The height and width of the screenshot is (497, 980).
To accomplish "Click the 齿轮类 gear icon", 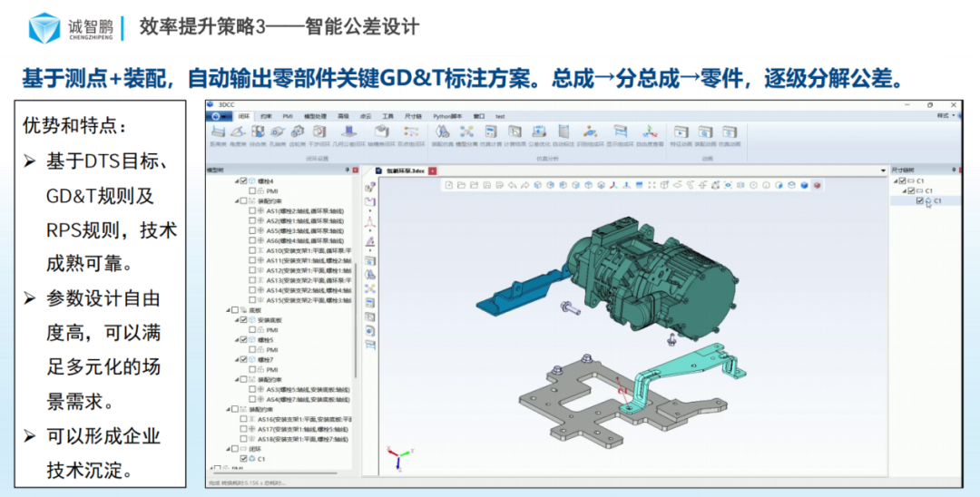I will point(298,132).
